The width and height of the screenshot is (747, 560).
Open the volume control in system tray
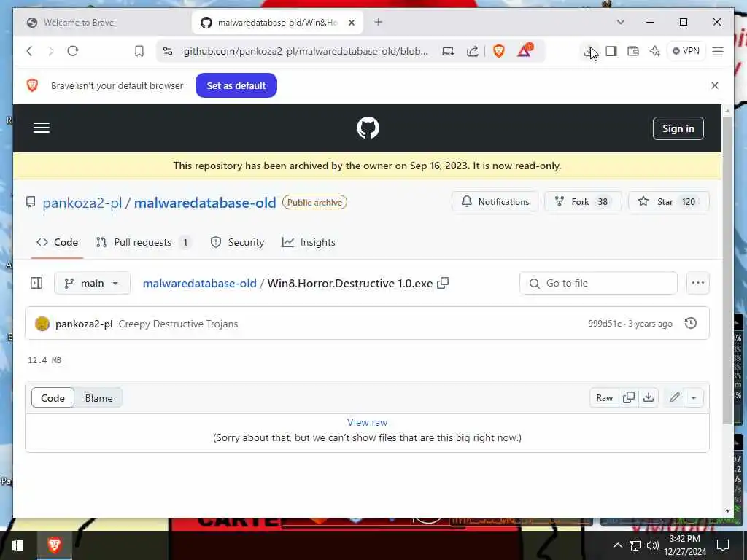(653, 545)
